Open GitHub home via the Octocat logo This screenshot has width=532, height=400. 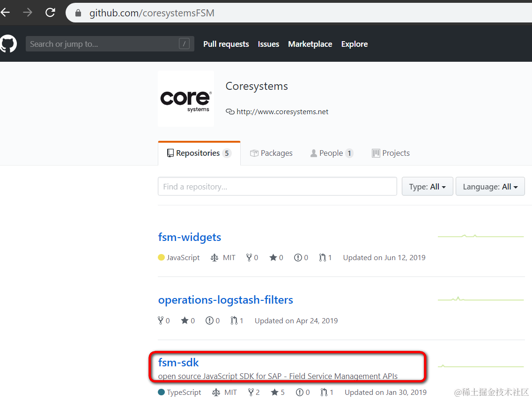tap(8, 44)
